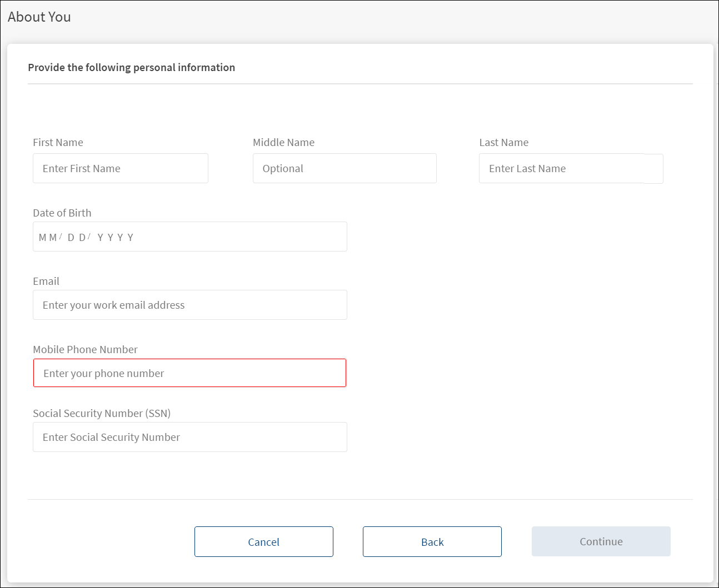This screenshot has width=719, height=588.
Task: Click the "Email" label above the field
Action: tap(46, 282)
